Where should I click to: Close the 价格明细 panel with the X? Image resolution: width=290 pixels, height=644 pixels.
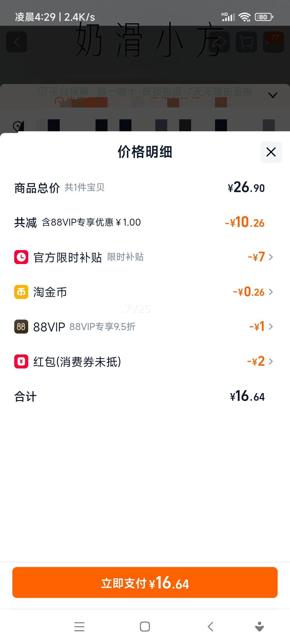pyautogui.click(x=271, y=152)
